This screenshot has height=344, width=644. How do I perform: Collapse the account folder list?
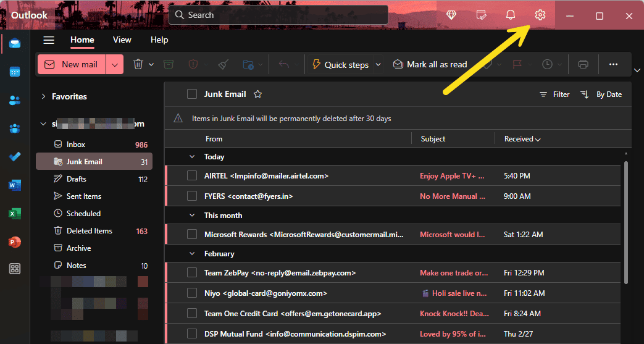click(43, 124)
